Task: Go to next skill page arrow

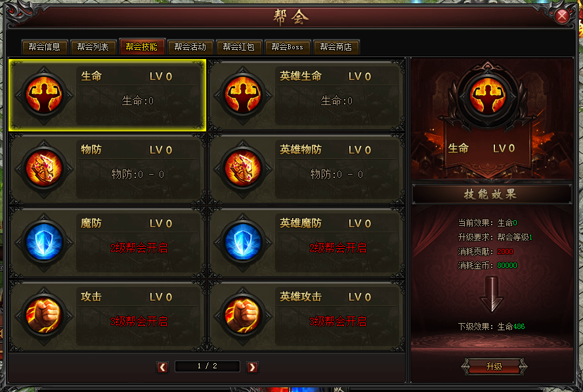Action: (252, 367)
